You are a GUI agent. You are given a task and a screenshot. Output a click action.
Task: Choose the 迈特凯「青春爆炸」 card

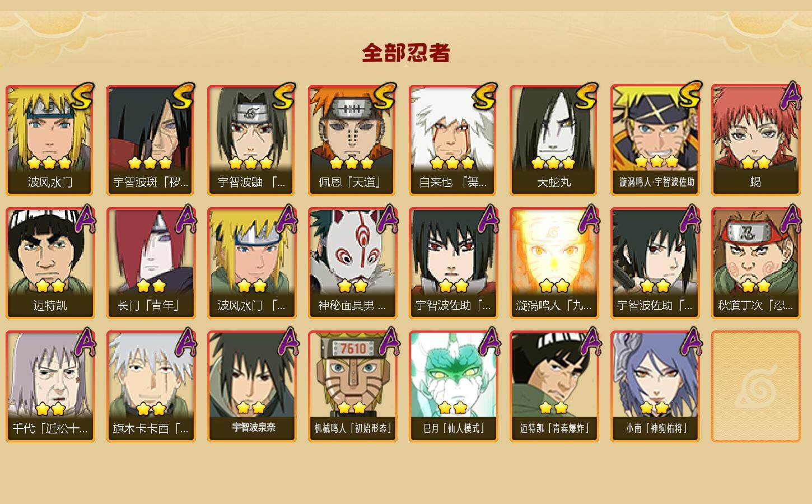pyautogui.click(x=554, y=386)
